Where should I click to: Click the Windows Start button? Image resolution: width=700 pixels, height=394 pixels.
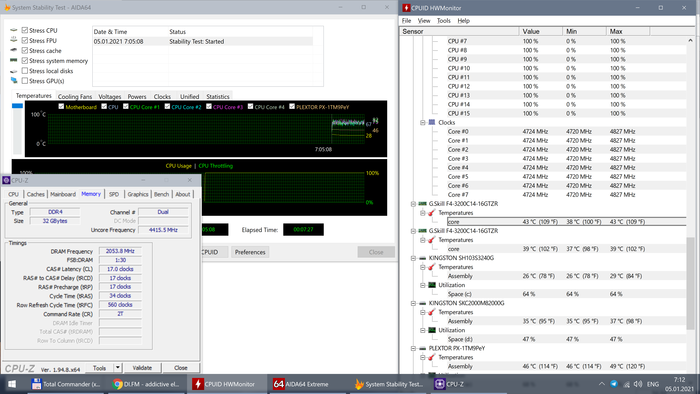point(12,384)
